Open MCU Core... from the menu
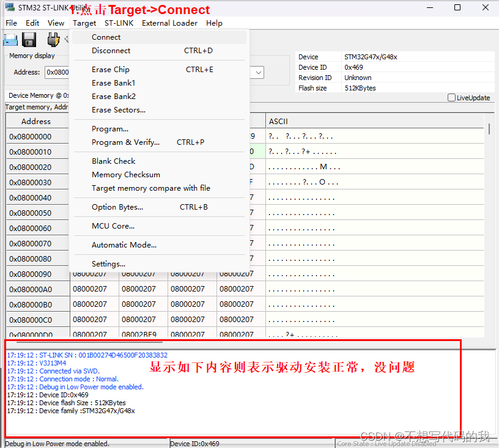Screen dimensions: 499x448 159,226
